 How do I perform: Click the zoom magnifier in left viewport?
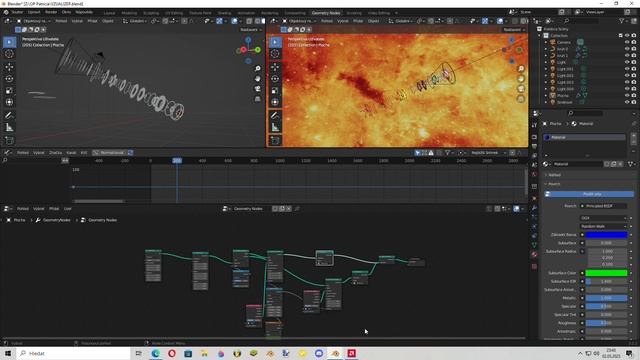point(258,69)
